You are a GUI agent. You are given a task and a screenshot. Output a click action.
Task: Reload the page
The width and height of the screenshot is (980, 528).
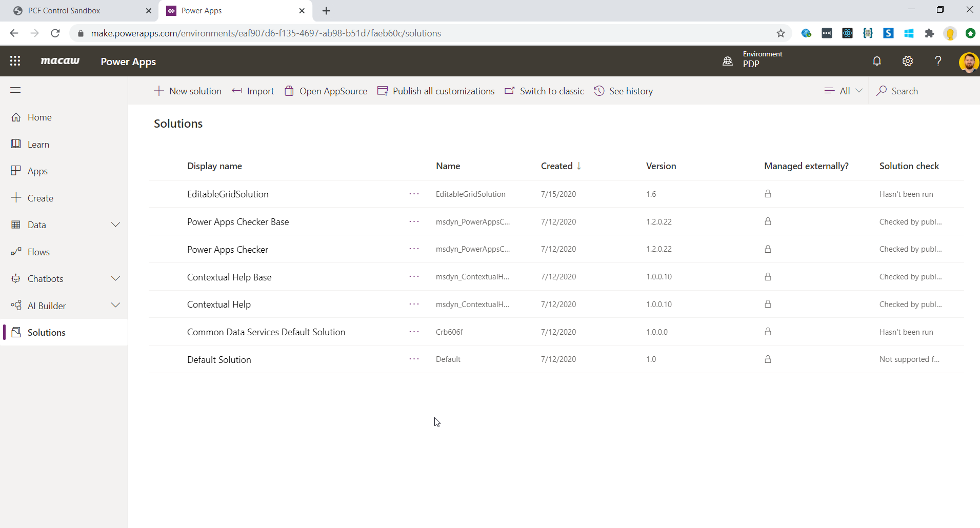click(55, 33)
